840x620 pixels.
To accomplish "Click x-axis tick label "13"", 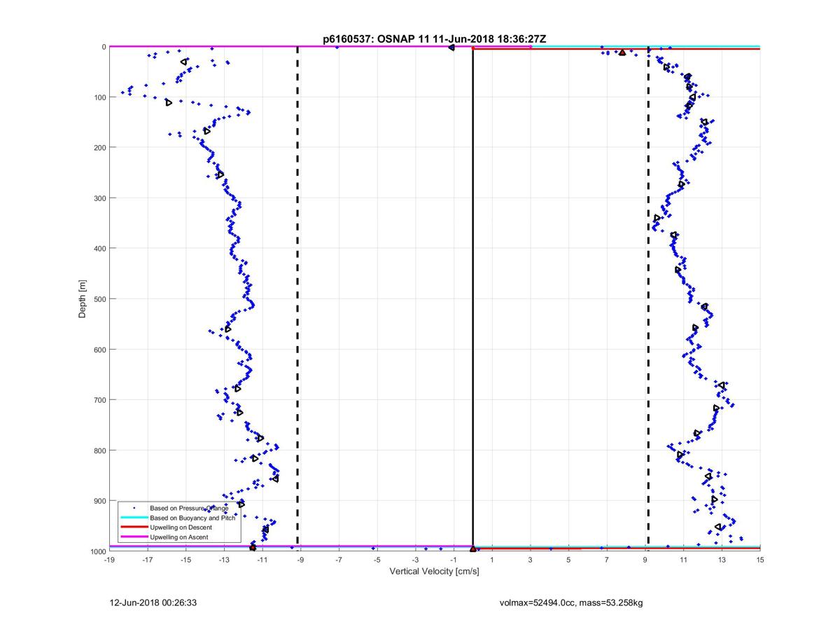I will (722, 560).
